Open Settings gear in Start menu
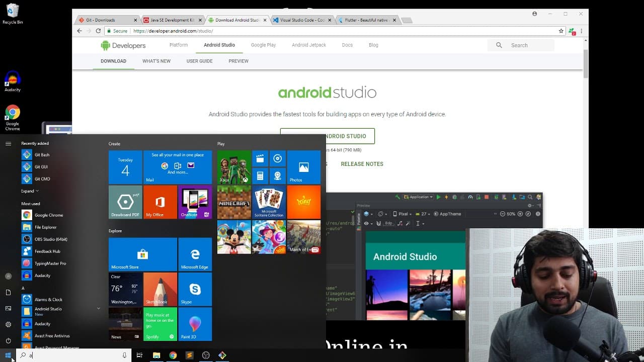Screen dimensions: 644x362 coord(8,324)
